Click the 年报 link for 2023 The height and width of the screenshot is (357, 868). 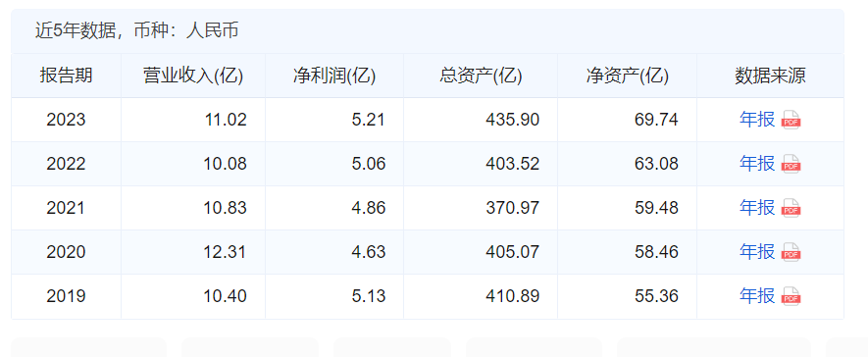point(757,119)
